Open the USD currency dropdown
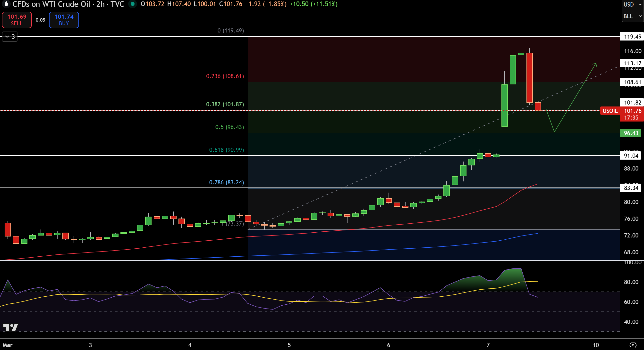The image size is (644, 350). click(633, 5)
